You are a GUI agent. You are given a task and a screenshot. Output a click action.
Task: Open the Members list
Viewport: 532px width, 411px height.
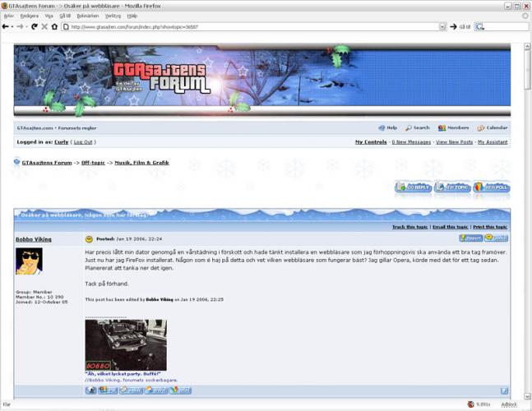(453, 128)
